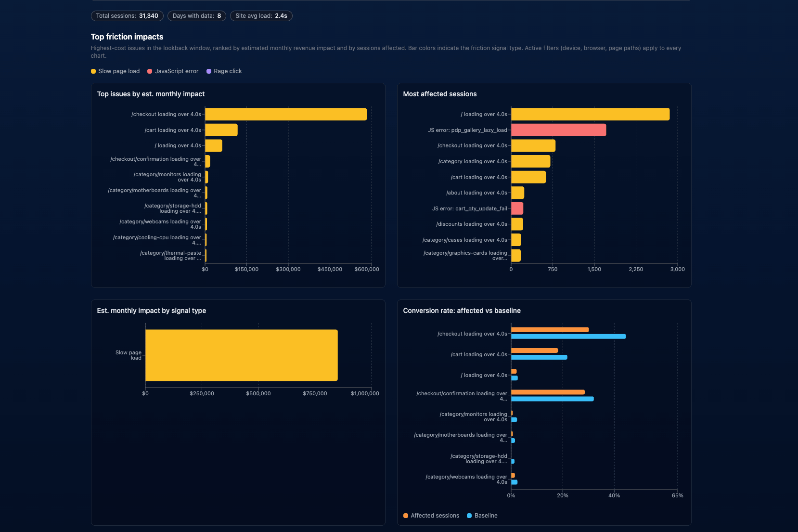The height and width of the screenshot is (532, 798).
Task: Click the large Slow page load bar
Action: click(x=242, y=355)
